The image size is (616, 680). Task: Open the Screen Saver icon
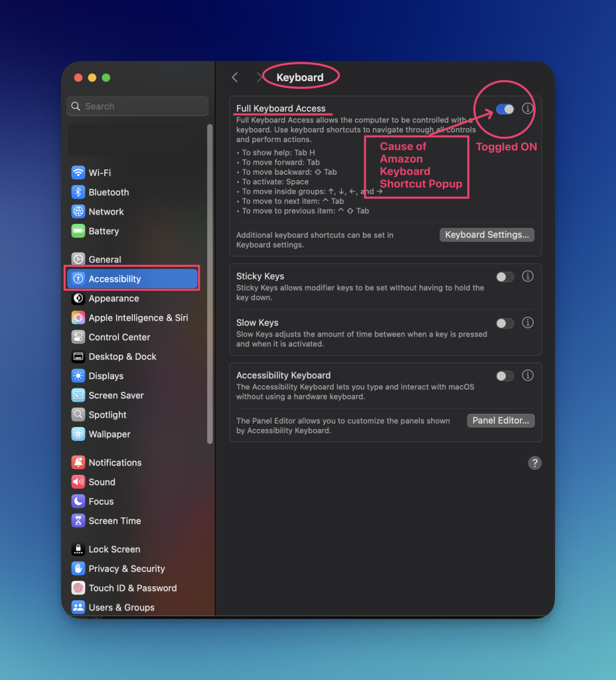pyautogui.click(x=78, y=396)
